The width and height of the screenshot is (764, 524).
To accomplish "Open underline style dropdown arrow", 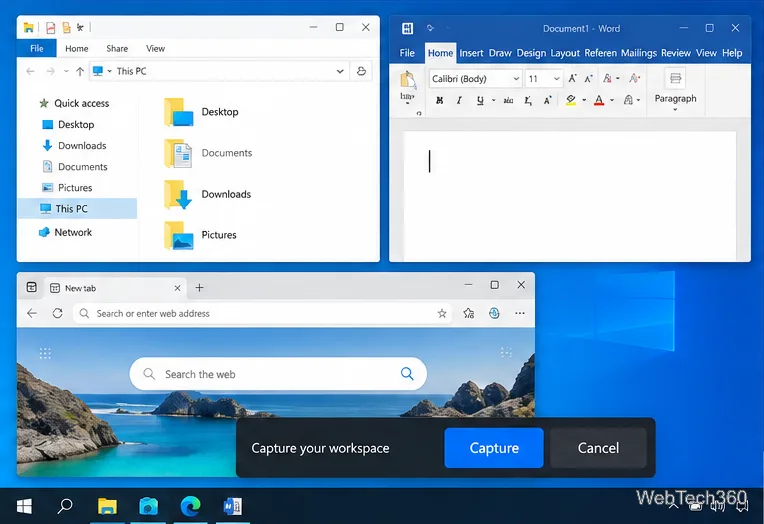I will click(x=494, y=100).
